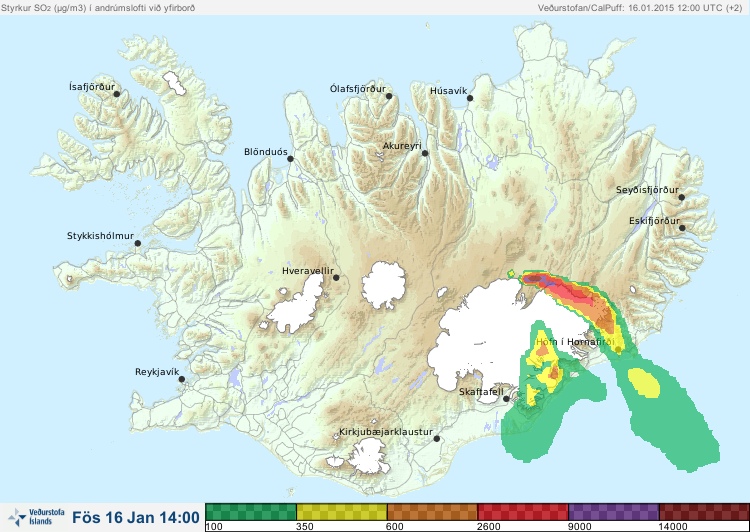This screenshot has width=750, height=532.
Task: Click the Stykkishólmur label text
Action: (100, 236)
